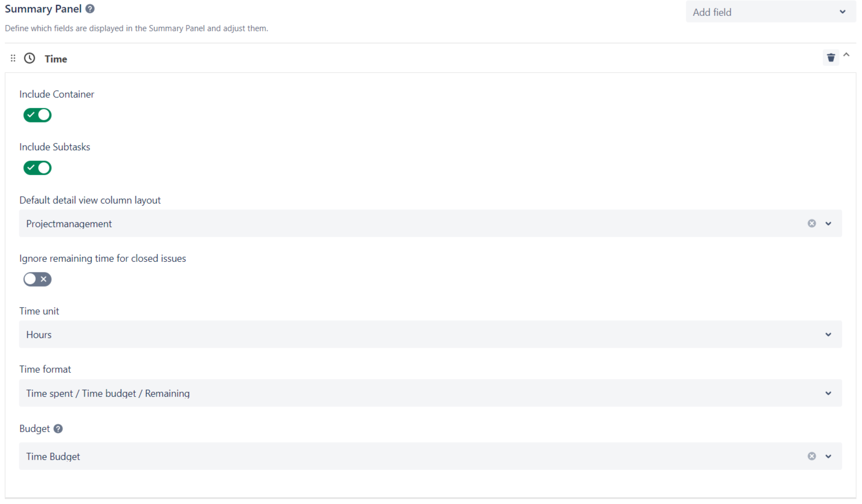The height and width of the screenshot is (504, 862).
Task: Clear the Time Budget selection
Action: point(811,456)
